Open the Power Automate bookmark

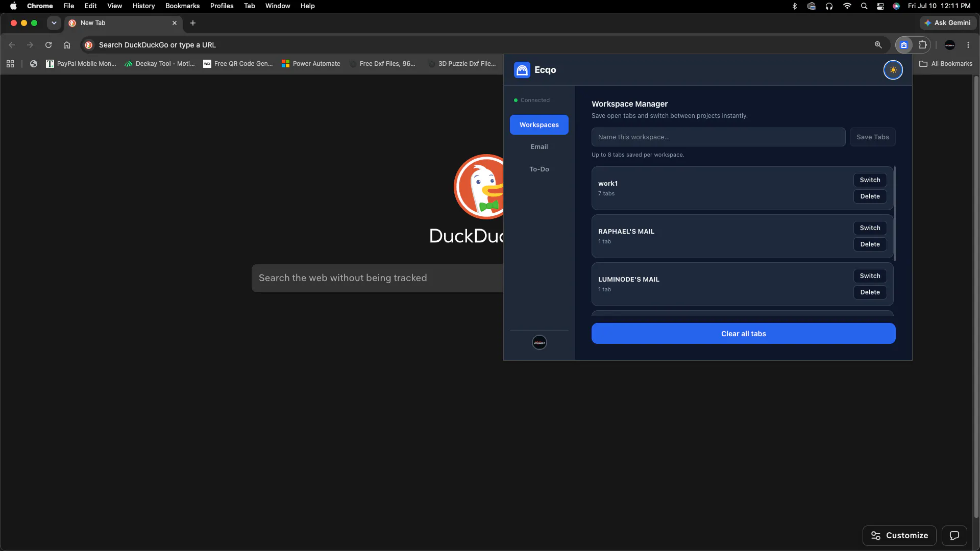(311, 64)
